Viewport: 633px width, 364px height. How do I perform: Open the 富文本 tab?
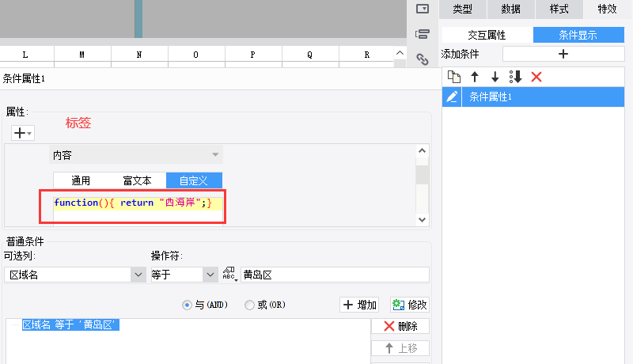click(138, 180)
